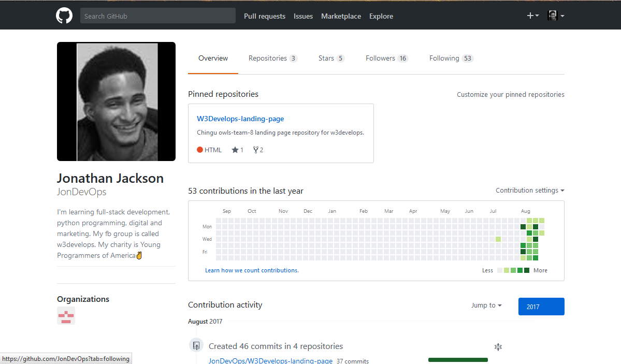The height and width of the screenshot is (364, 621).
Task: Click the star count on W3Develops-landing-page
Action: [237, 150]
